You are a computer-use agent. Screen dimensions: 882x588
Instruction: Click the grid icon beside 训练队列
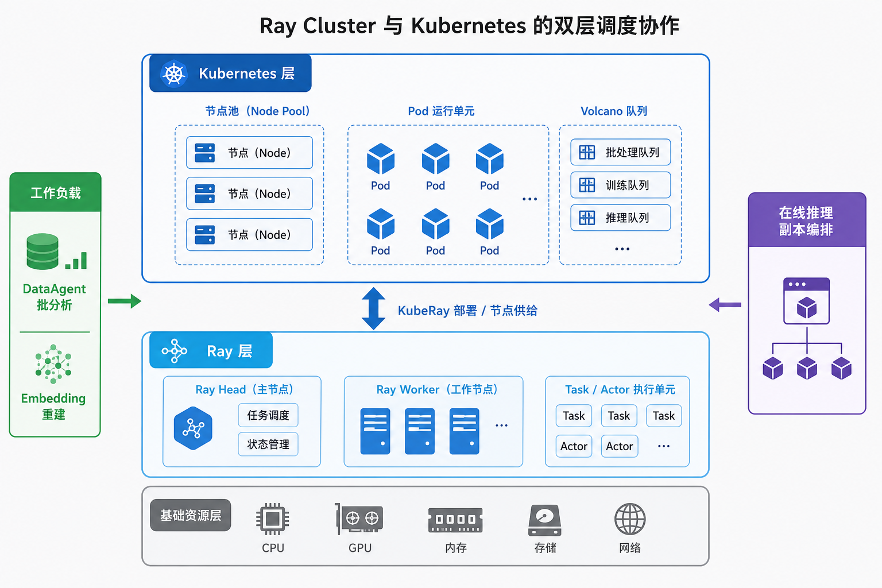point(587,185)
